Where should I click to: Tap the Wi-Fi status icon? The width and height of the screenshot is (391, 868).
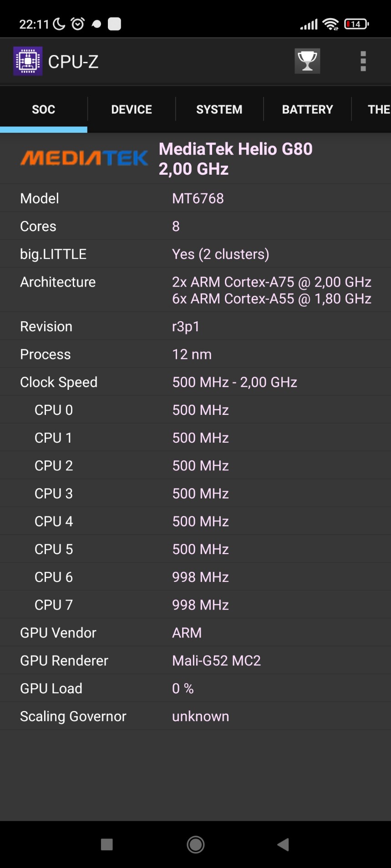[330, 24]
